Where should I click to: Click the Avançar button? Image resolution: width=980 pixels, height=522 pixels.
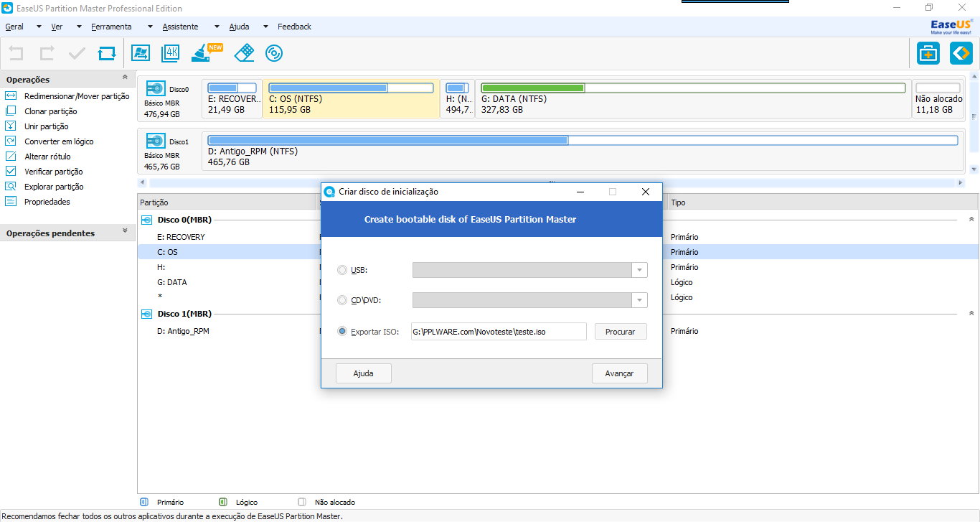[619, 373]
